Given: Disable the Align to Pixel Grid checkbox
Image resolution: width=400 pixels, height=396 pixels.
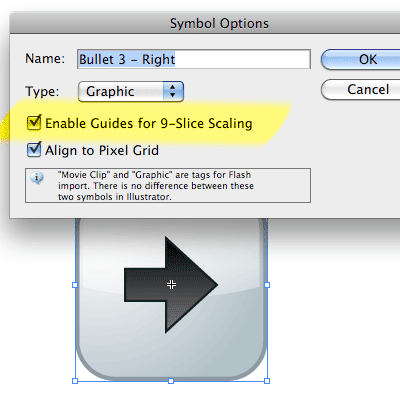Looking at the screenshot, I should click(34, 150).
